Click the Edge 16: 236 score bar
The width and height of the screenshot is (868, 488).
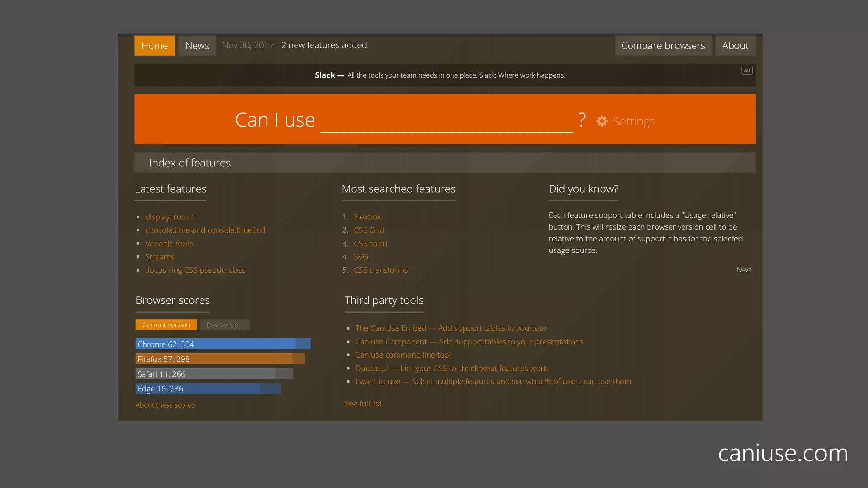point(208,388)
